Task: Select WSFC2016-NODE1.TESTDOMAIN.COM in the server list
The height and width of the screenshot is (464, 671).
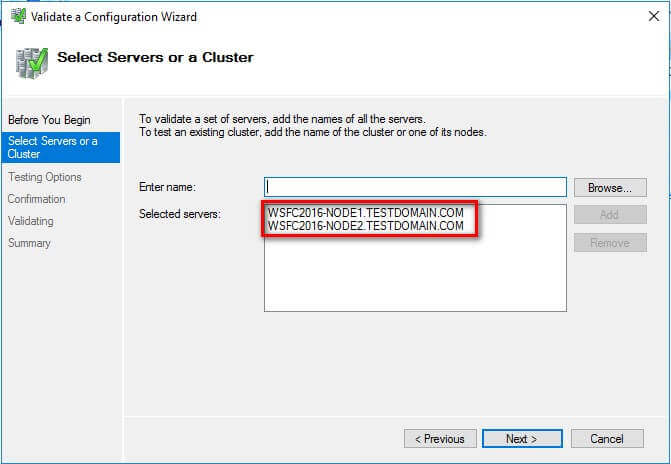Action: [366, 212]
